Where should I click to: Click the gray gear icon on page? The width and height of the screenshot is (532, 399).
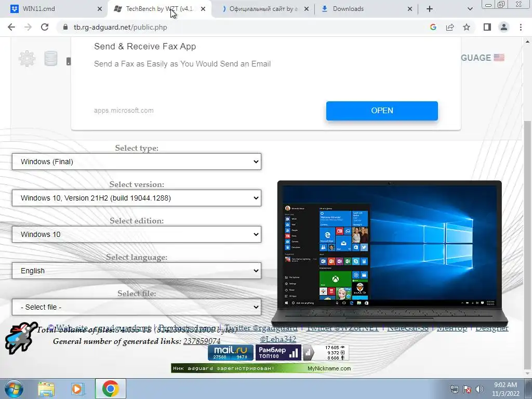pos(27,59)
